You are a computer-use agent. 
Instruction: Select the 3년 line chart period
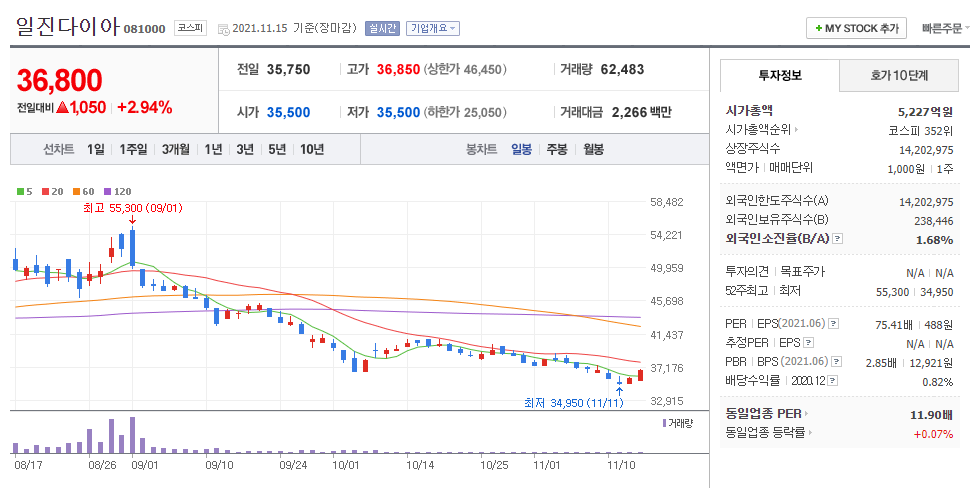click(x=245, y=149)
